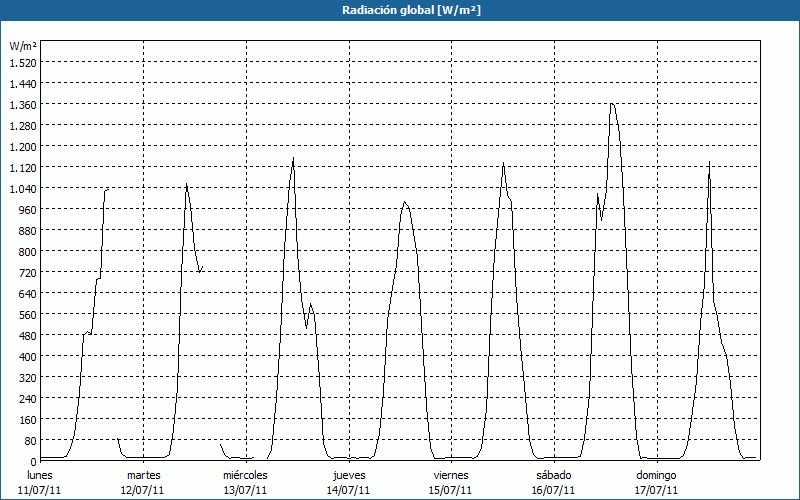The width and height of the screenshot is (800, 500).
Task: Click the "jueves" day label
Action: tap(348, 475)
